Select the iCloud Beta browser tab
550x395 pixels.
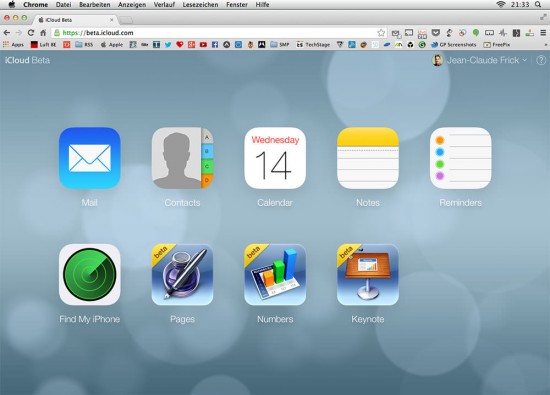(x=75, y=20)
